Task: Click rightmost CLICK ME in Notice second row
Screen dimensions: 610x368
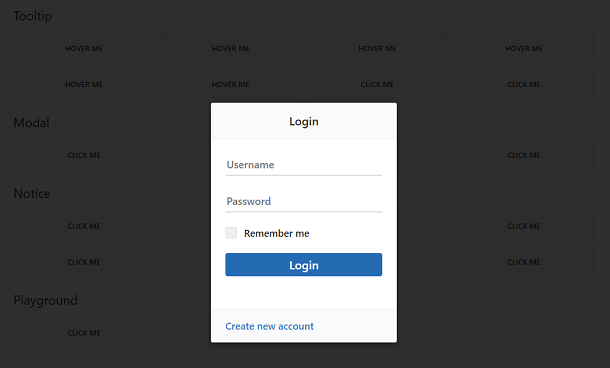Action: coord(524,262)
